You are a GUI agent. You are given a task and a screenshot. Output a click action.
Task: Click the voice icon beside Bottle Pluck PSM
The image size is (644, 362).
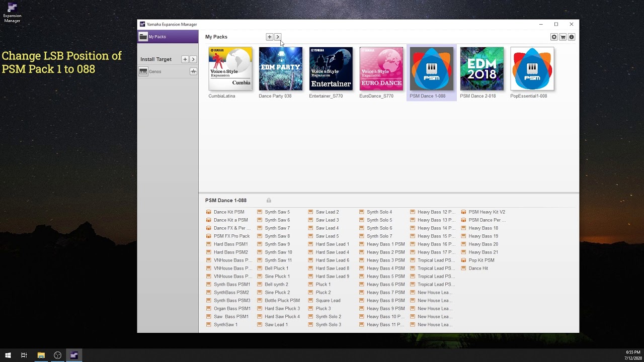(x=260, y=301)
